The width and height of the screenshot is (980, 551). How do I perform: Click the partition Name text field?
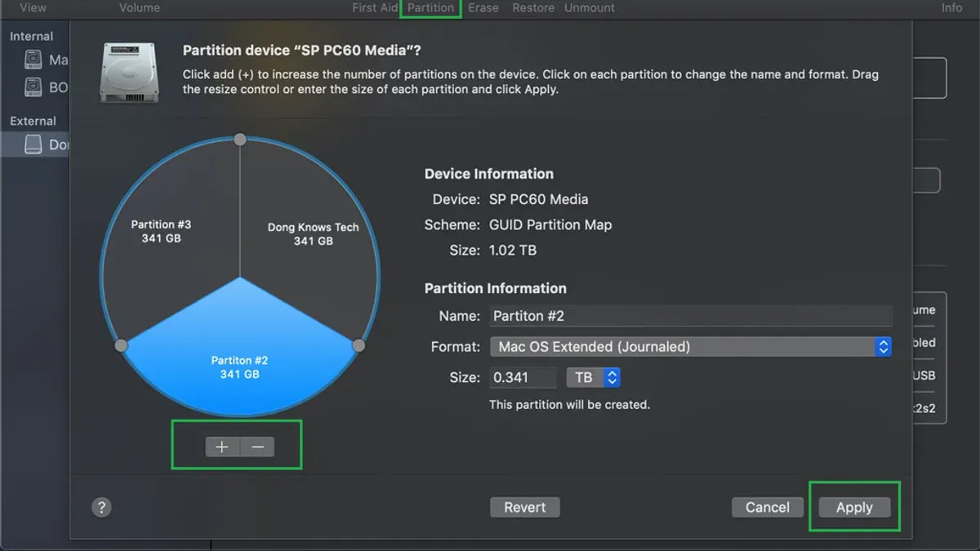[690, 316]
